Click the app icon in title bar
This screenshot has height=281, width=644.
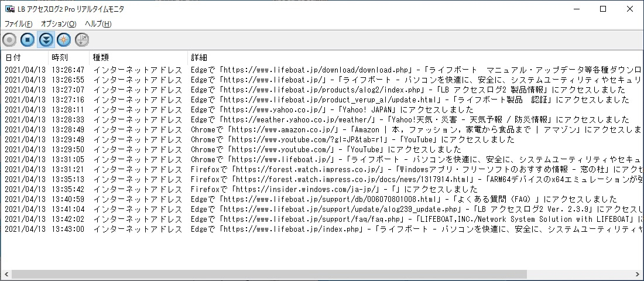pos(9,9)
